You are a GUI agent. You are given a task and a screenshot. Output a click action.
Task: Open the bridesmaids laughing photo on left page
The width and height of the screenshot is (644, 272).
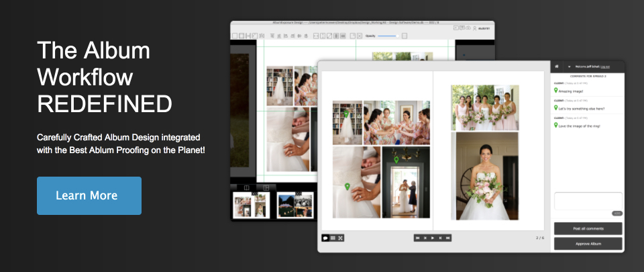click(x=396, y=123)
